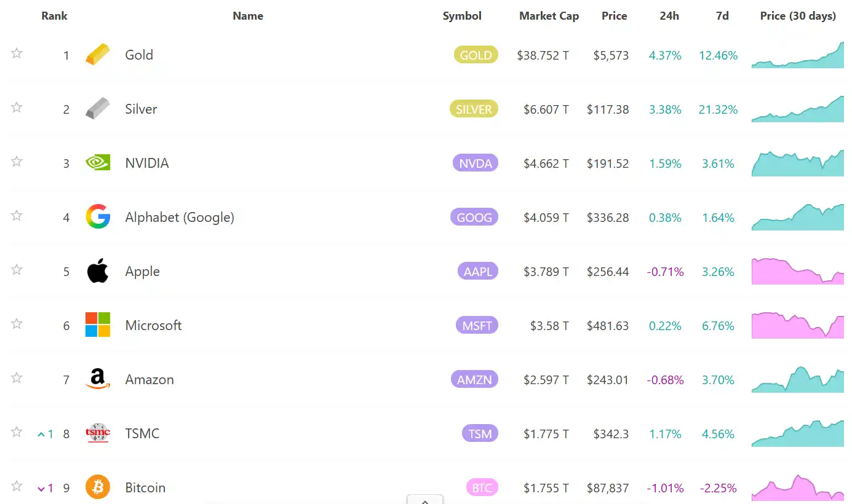Click the Microsoft logo icon

[x=98, y=325]
